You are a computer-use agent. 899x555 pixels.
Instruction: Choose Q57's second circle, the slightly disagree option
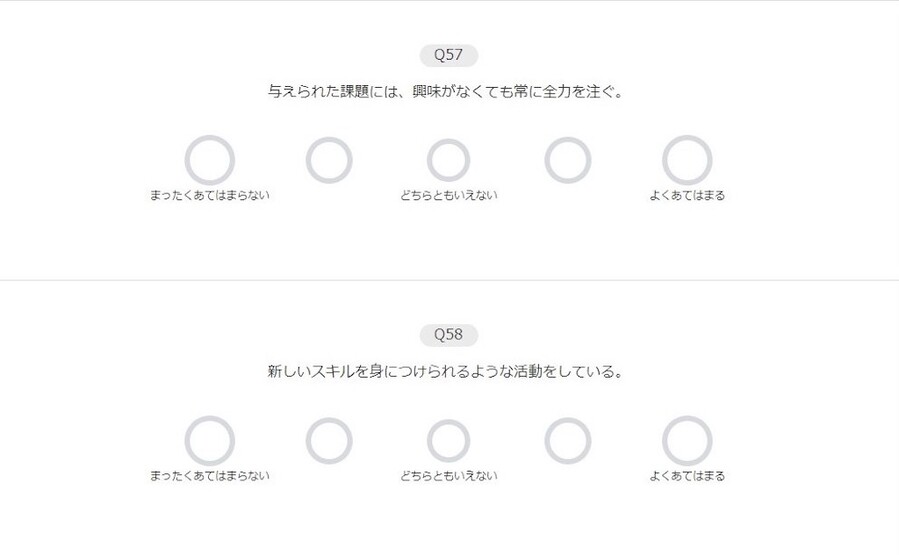click(329, 160)
